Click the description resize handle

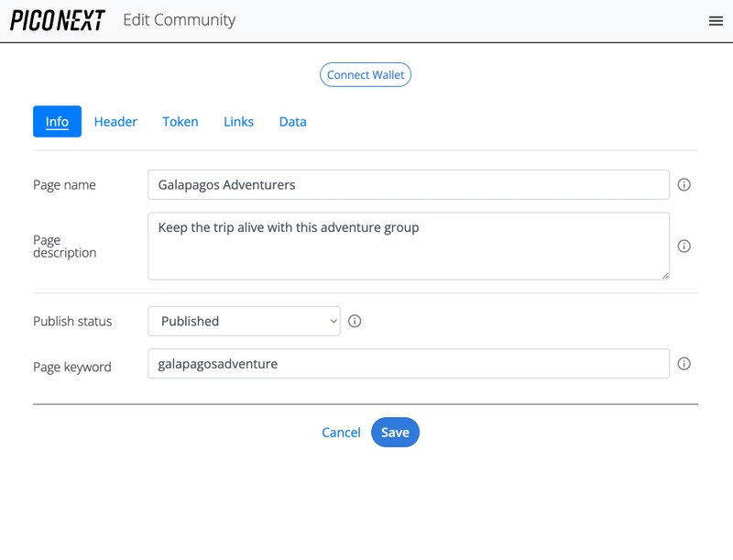(665, 276)
